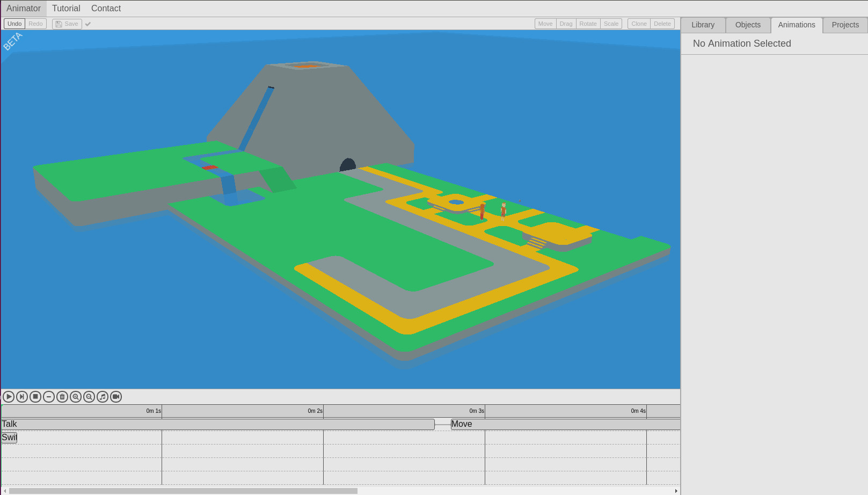
Task: Select the camera recording icon
Action: click(116, 397)
